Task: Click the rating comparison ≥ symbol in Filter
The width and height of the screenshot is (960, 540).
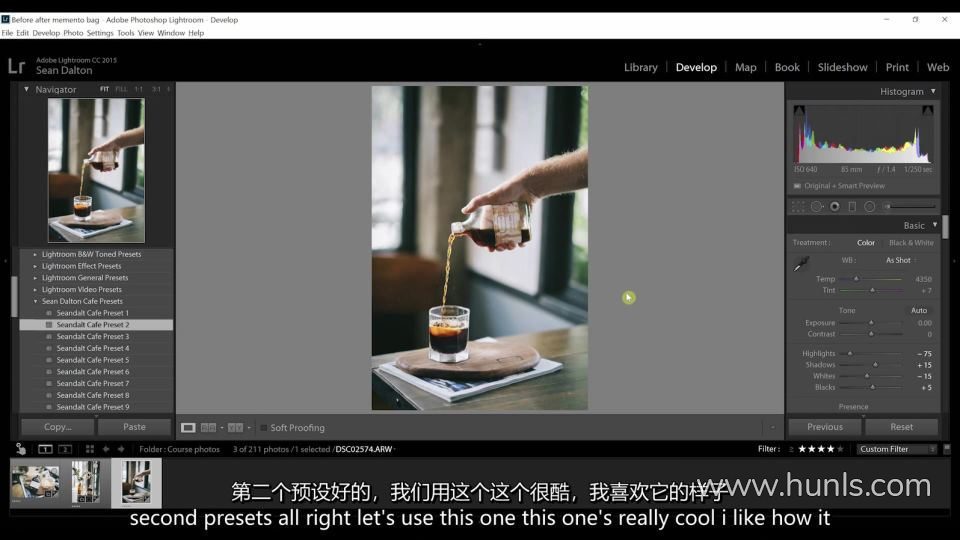Action: pos(791,449)
